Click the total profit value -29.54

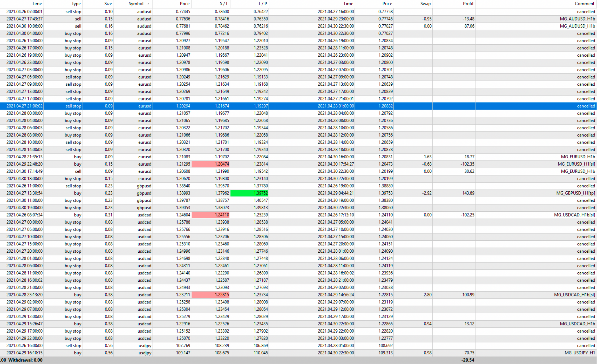click(x=468, y=360)
